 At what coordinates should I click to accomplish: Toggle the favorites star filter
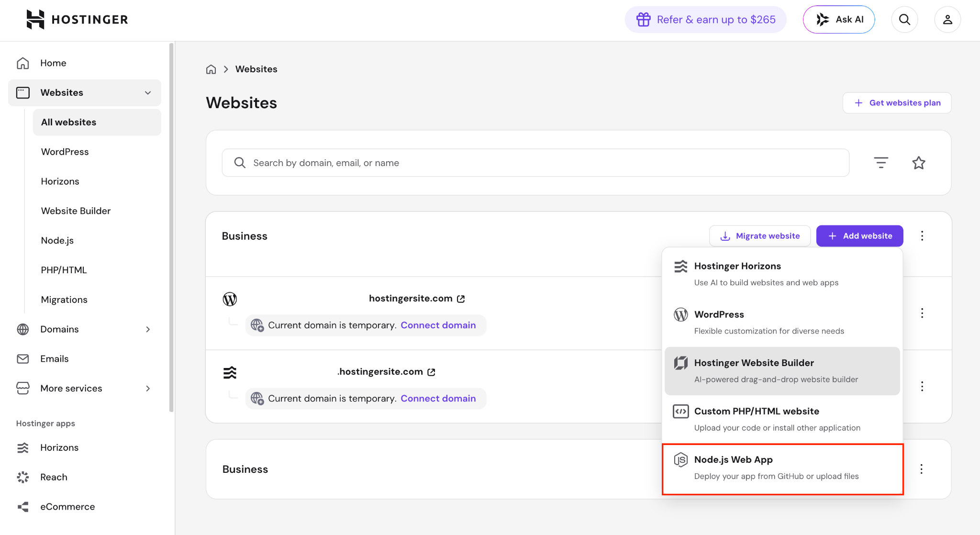[919, 163]
